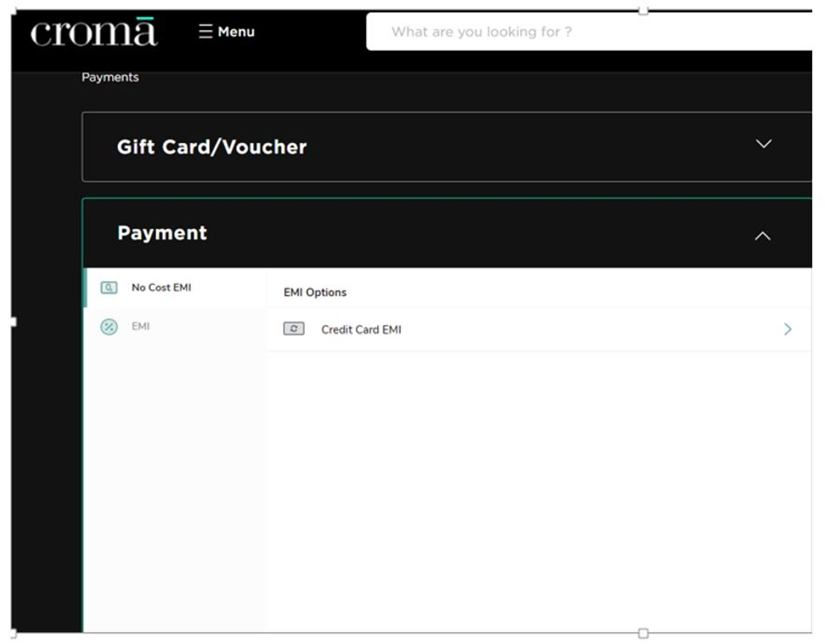Click the Croma logo
The image size is (825, 644).
(93, 32)
